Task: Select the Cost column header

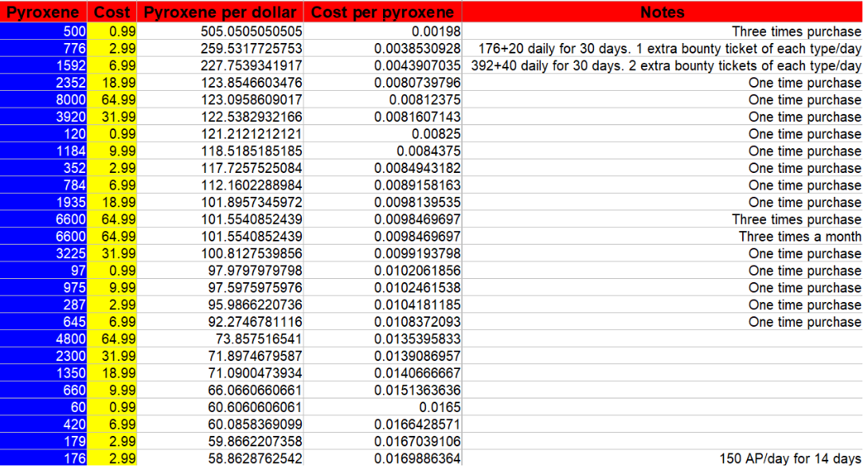Action: 111,12
